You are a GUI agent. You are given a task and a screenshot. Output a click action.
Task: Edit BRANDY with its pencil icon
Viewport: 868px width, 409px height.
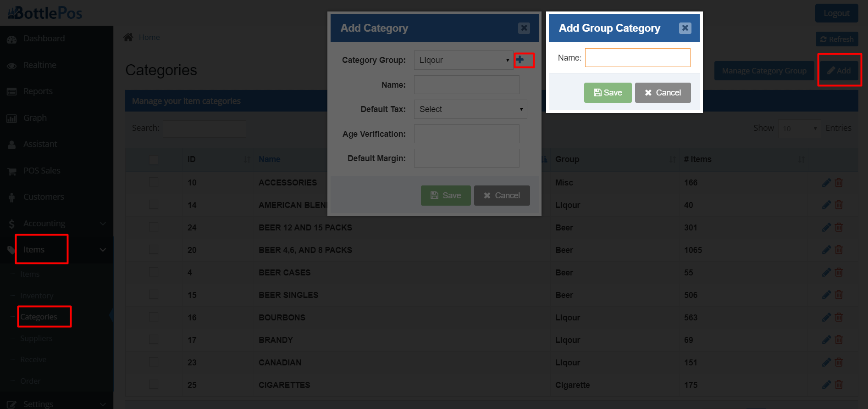pos(826,340)
